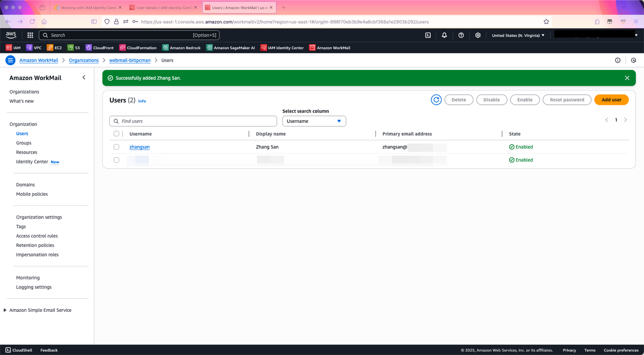The height and width of the screenshot is (355, 644).
Task: Open the AWS services grid menu
Action: [30, 35]
